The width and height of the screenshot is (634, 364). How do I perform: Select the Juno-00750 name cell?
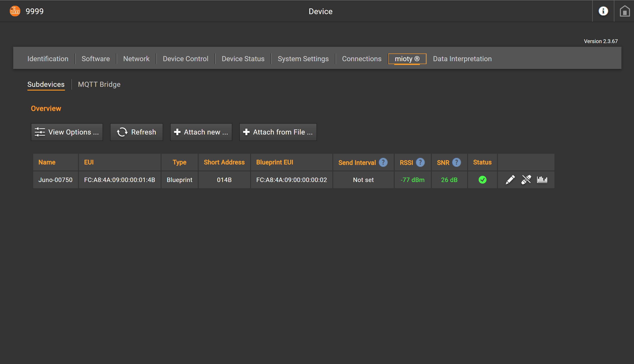[x=55, y=180]
